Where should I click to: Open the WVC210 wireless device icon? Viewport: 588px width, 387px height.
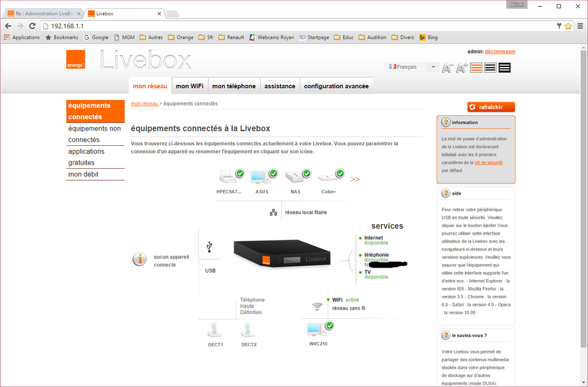coord(318,329)
